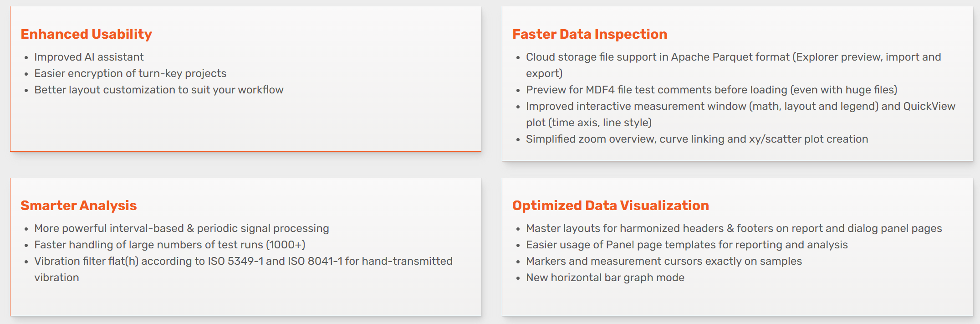Click the Smarter Analysis heading
This screenshot has height=324, width=980.
79,206
